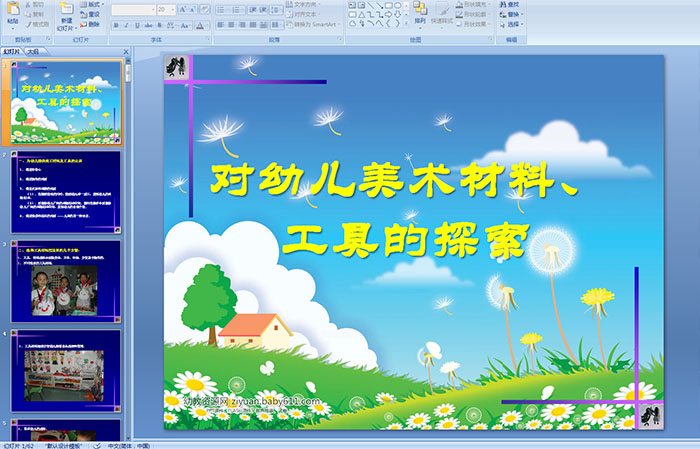Expand the shapes gallery More arrow
Screen dimensions: 700x449
point(406,23)
